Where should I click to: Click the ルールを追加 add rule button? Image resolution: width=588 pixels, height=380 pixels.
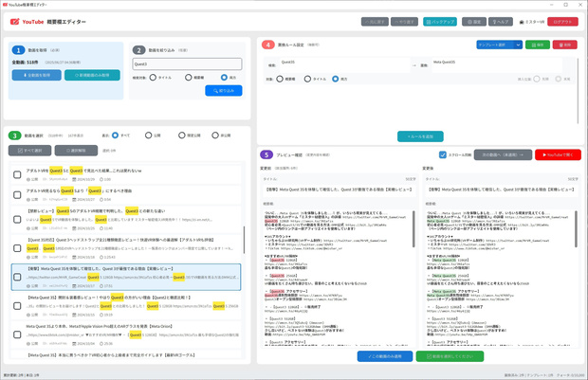pos(420,136)
